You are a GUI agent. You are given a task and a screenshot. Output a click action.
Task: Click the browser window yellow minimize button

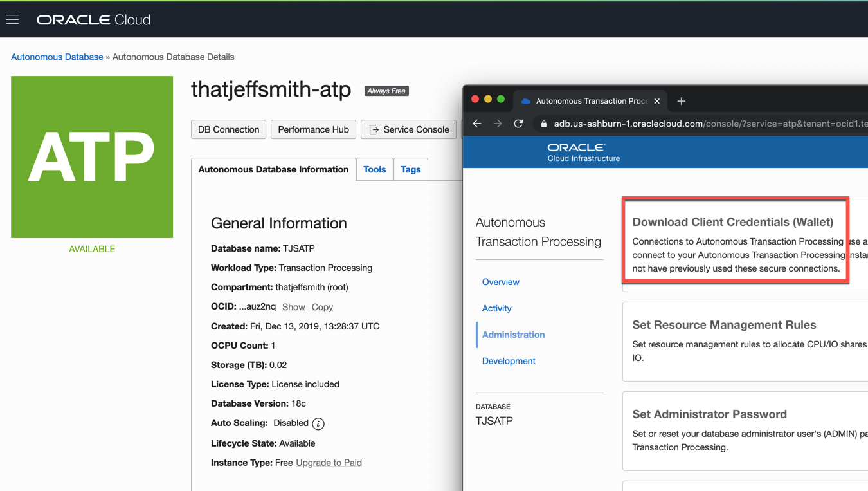point(488,99)
